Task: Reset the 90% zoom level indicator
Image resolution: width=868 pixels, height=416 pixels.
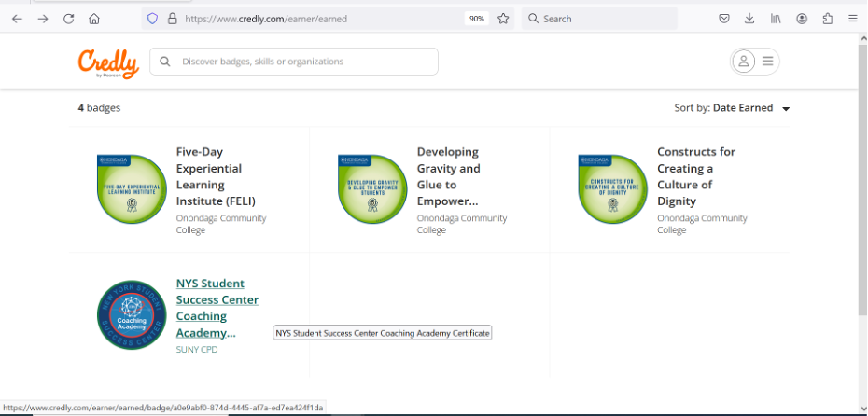Action: [477, 19]
